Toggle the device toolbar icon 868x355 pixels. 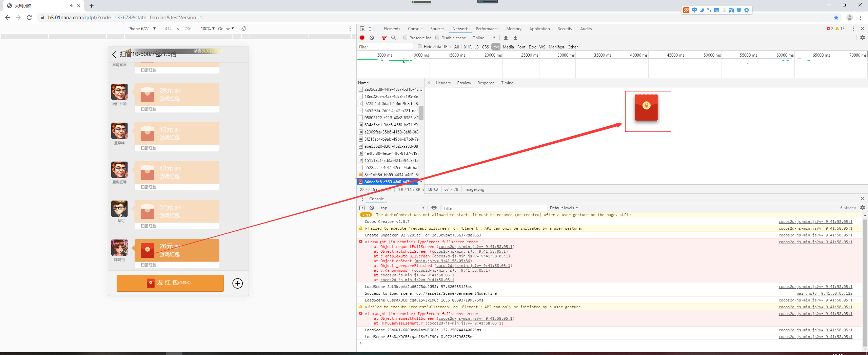(x=372, y=29)
